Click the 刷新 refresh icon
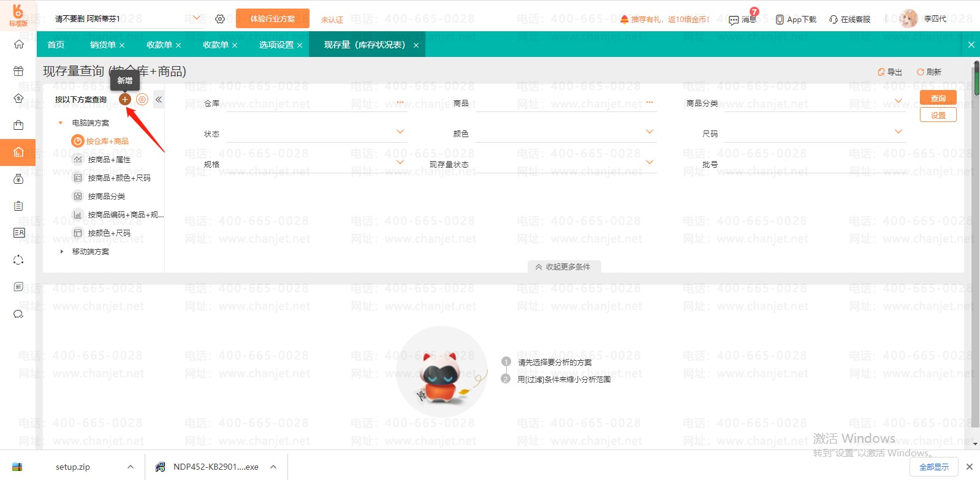The height and width of the screenshot is (482, 980). (921, 72)
